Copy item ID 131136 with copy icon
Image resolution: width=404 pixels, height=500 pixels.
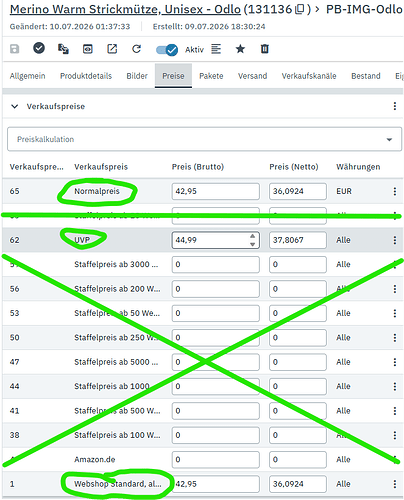click(x=300, y=9)
